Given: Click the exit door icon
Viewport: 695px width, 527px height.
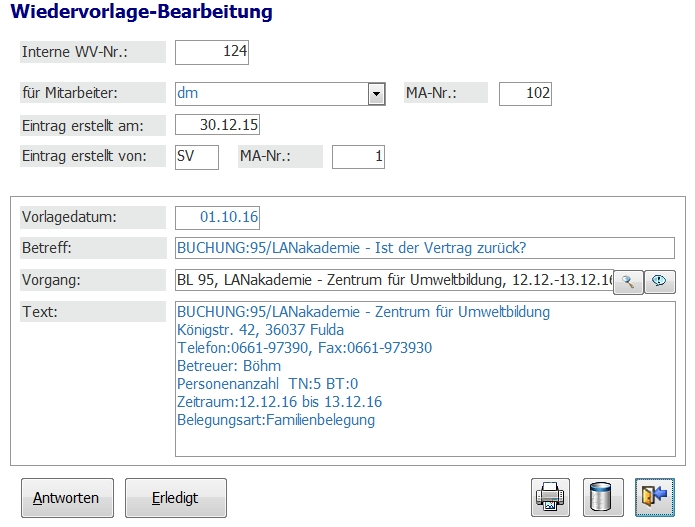Looking at the screenshot, I should click(x=655, y=497).
